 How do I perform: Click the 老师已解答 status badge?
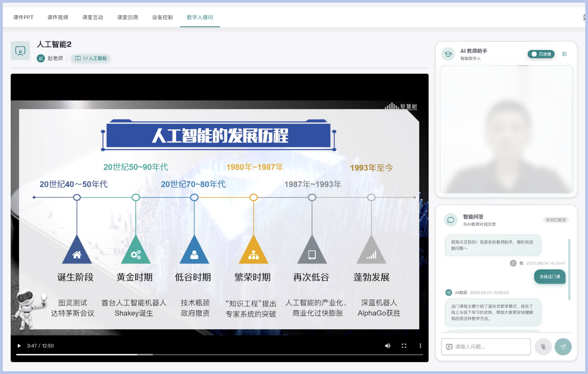[x=556, y=220]
